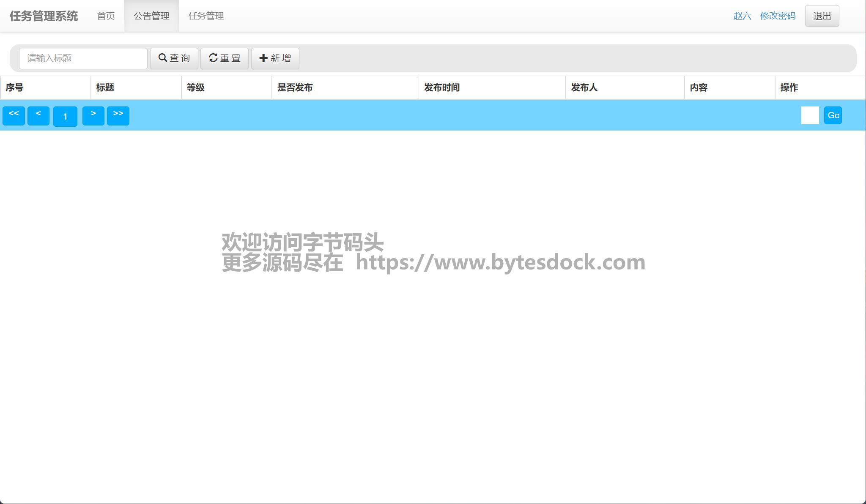Click the 发布时间 column header
Viewport: 866px width, 504px height.
(442, 87)
